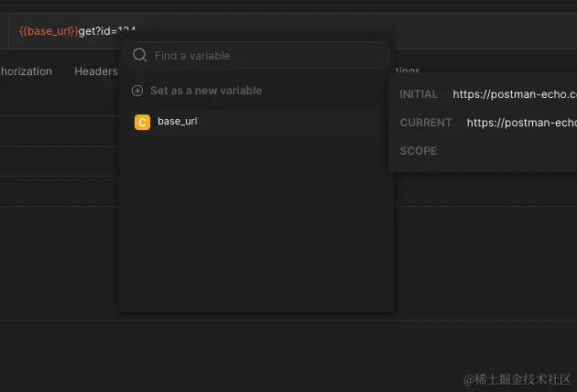This screenshot has width=577, height=392.
Task: Focus the Find a variable search field
Action: click(257, 56)
